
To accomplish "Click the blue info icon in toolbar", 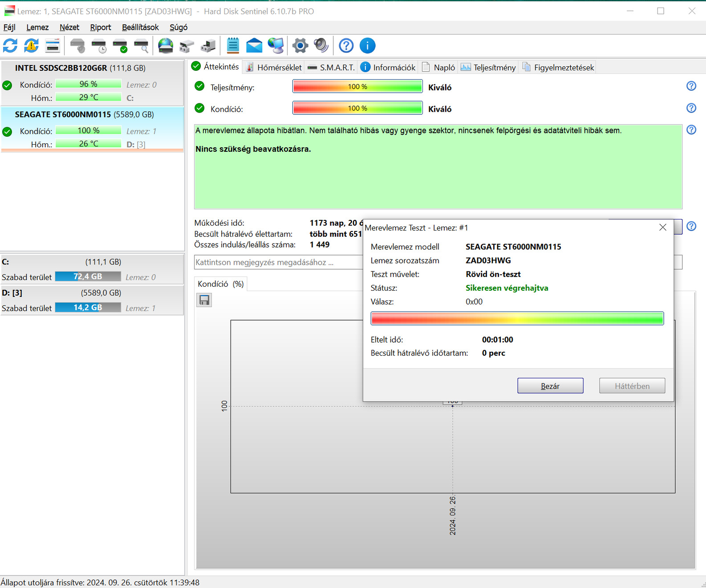I will click(367, 45).
